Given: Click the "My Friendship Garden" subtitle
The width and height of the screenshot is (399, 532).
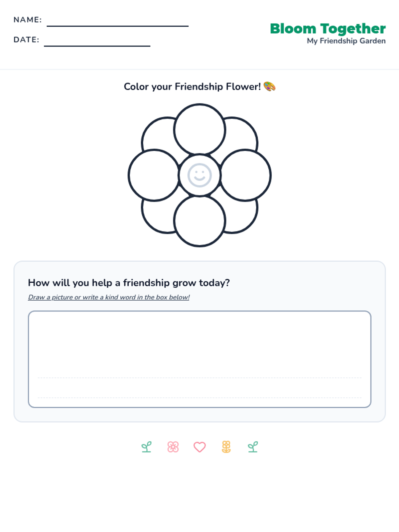Looking at the screenshot, I should pyautogui.click(x=346, y=41).
